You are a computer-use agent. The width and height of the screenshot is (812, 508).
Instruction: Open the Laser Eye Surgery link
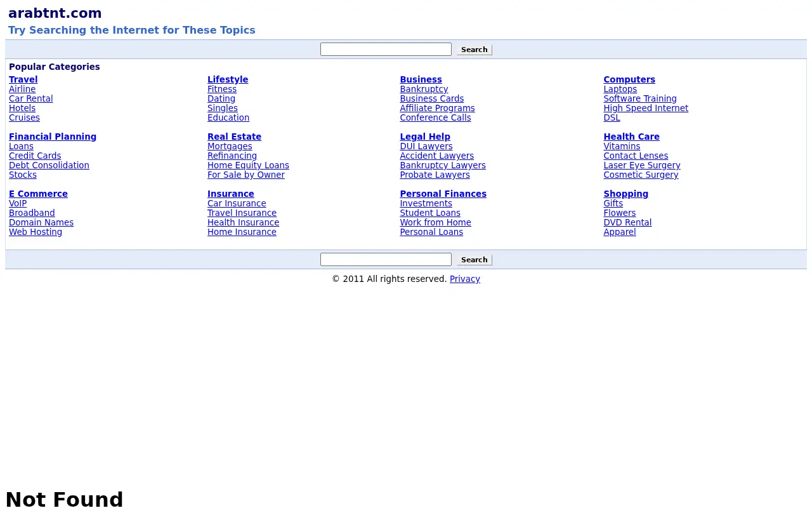(642, 165)
